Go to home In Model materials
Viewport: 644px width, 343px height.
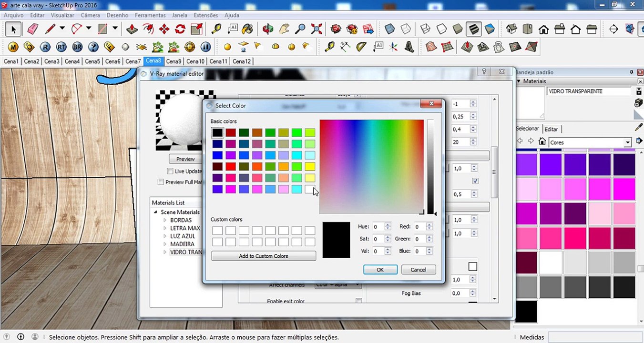click(x=542, y=141)
